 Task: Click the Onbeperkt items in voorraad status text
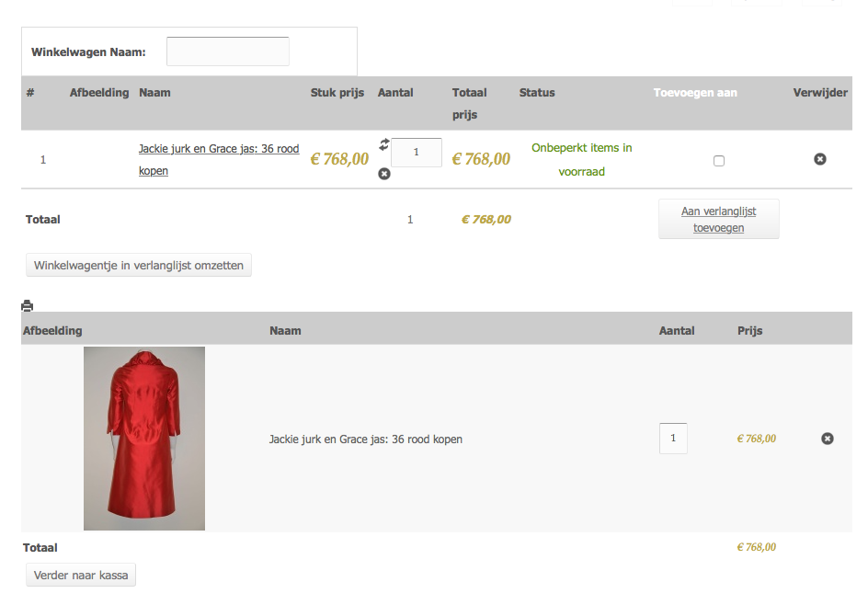(x=582, y=159)
